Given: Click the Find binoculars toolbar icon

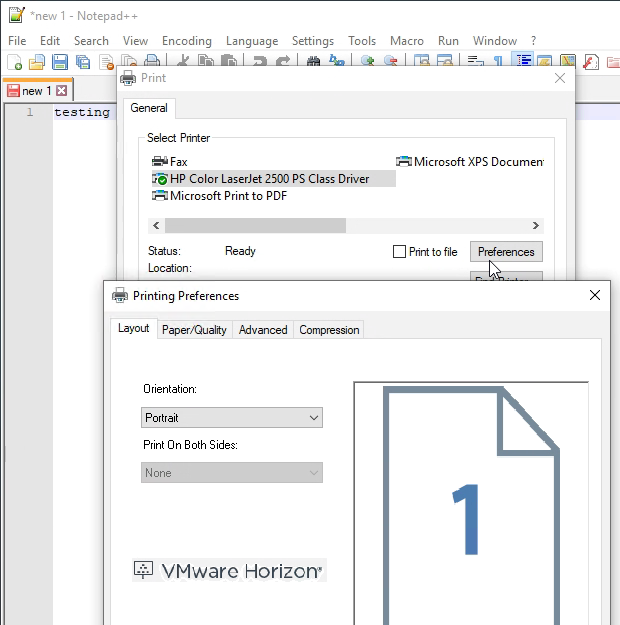Looking at the screenshot, I should coord(314,60).
